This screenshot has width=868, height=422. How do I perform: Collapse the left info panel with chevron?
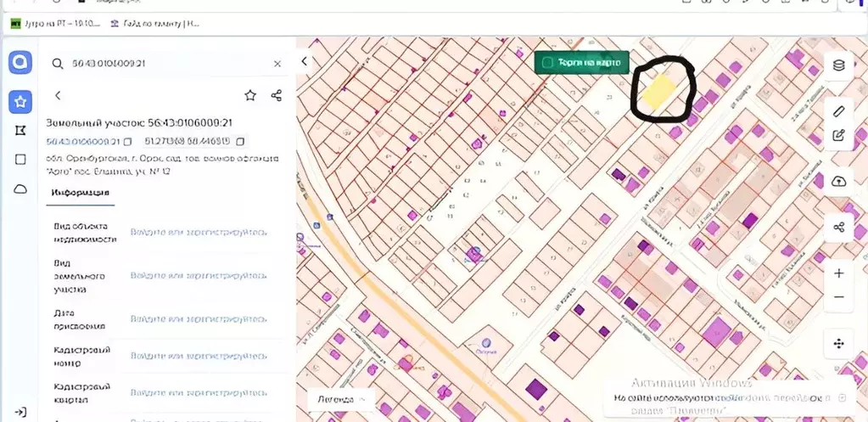pos(305,62)
